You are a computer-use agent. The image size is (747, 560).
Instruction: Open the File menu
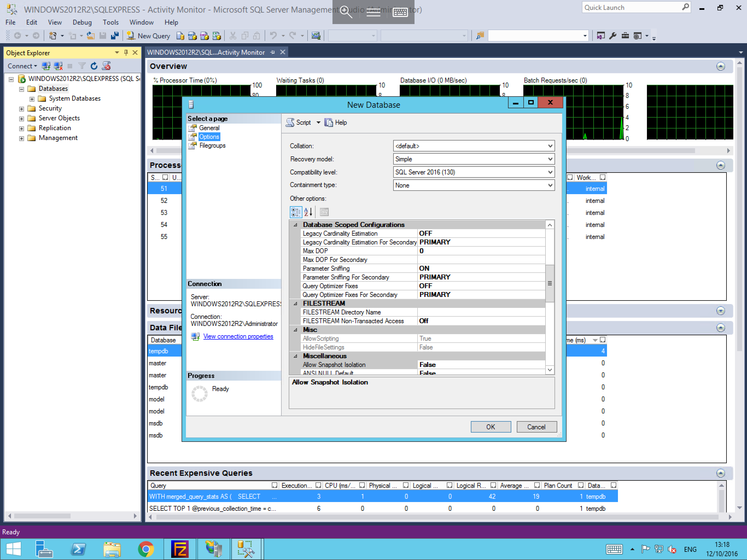10,22
